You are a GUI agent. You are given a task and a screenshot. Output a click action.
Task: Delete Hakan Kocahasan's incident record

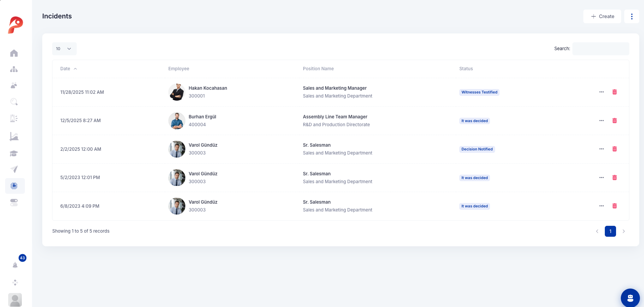point(615,92)
